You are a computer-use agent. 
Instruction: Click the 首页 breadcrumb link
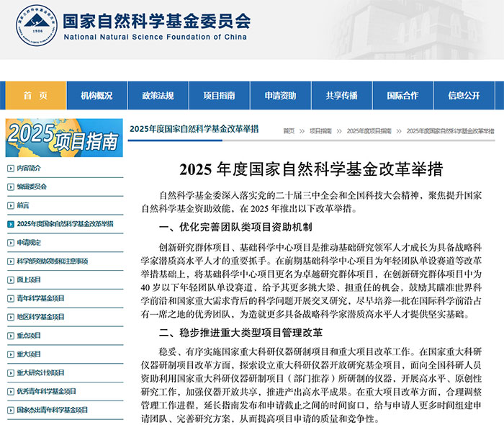(289, 131)
